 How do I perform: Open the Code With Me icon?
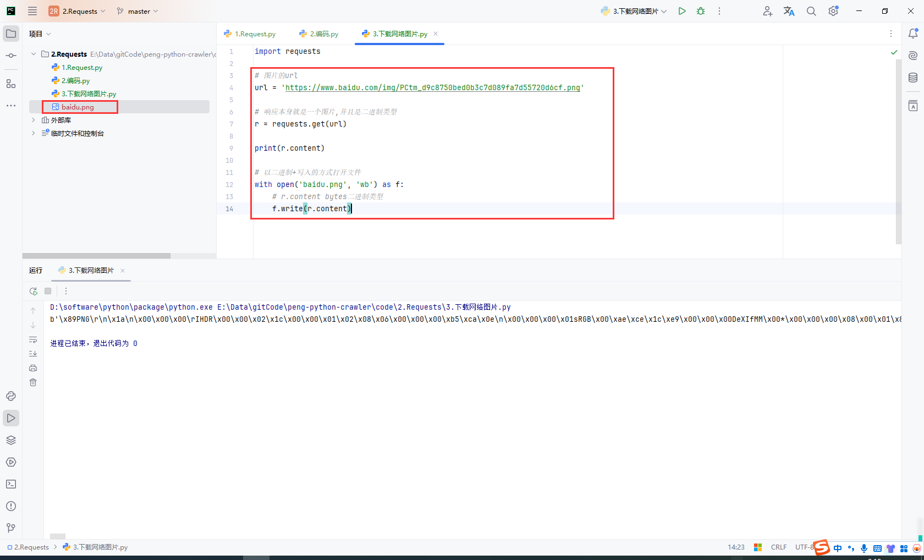[768, 11]
